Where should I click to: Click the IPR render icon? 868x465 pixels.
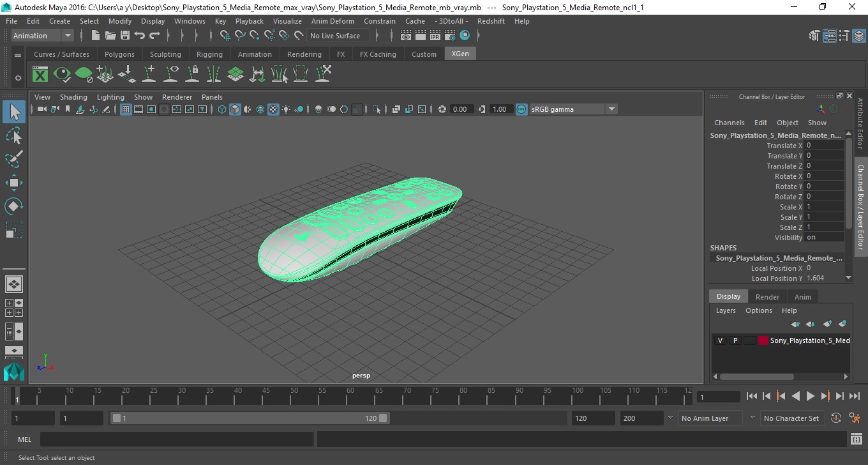[435, 36]
